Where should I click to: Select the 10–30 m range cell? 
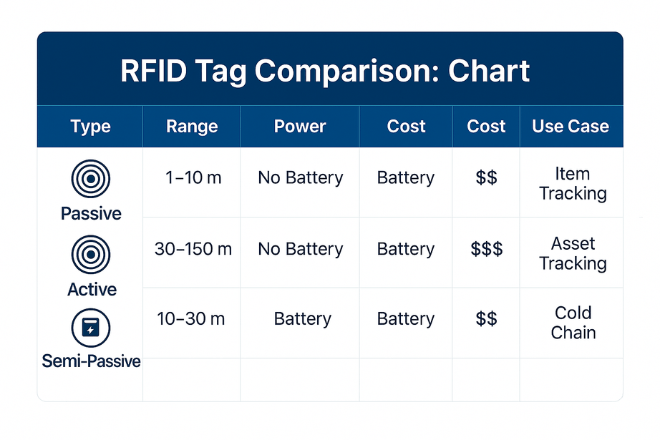click(191, 319)
